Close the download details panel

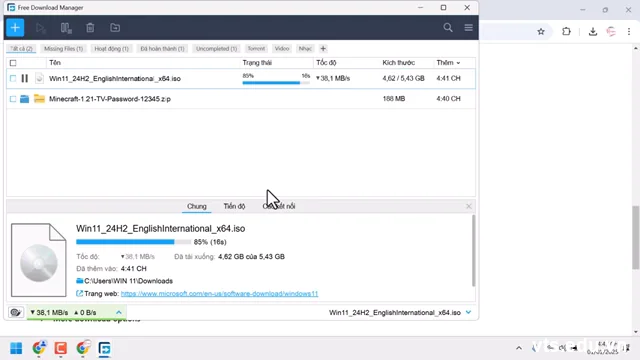pos(469,206)
